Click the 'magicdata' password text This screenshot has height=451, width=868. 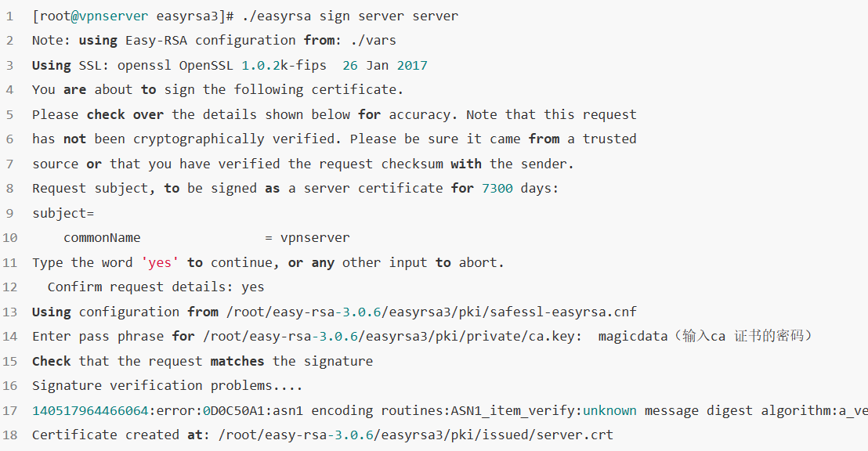point(633,337)
